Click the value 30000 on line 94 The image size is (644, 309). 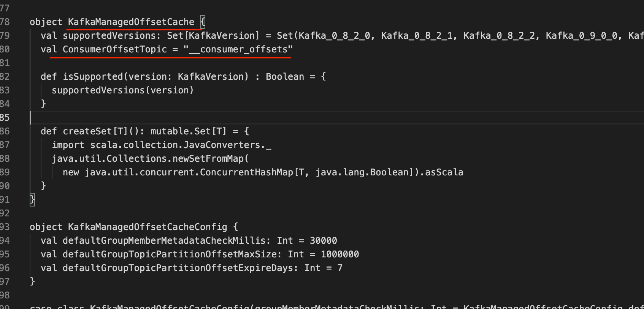[323, 241]
